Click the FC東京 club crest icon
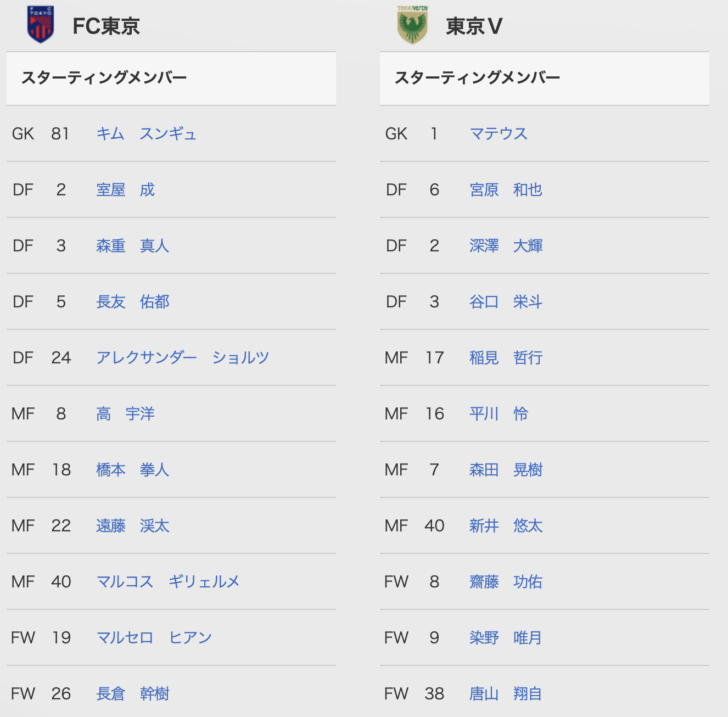Image resolution: width=728 pixels, height=717 pixels. (41, 25)
